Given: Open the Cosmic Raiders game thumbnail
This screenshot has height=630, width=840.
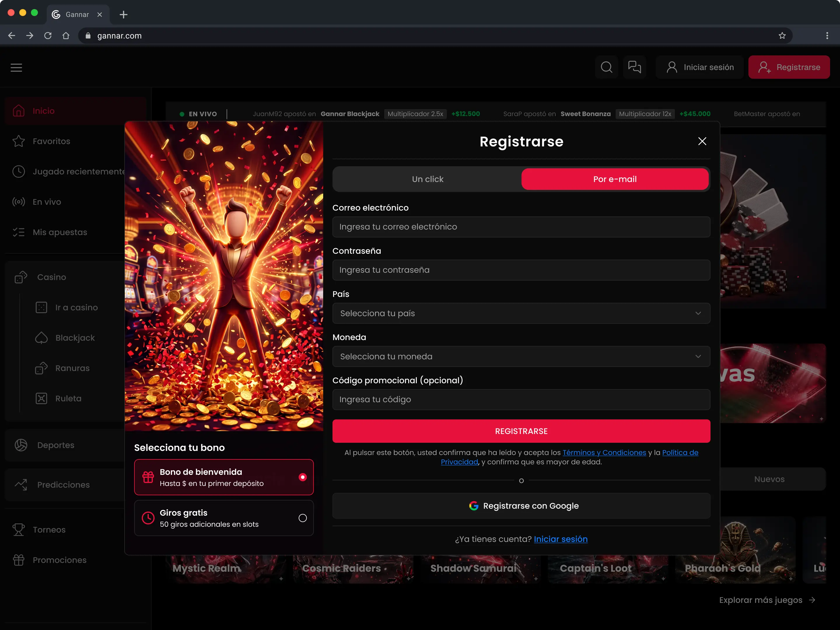Looking at the screenshot, I should point(353,569).
